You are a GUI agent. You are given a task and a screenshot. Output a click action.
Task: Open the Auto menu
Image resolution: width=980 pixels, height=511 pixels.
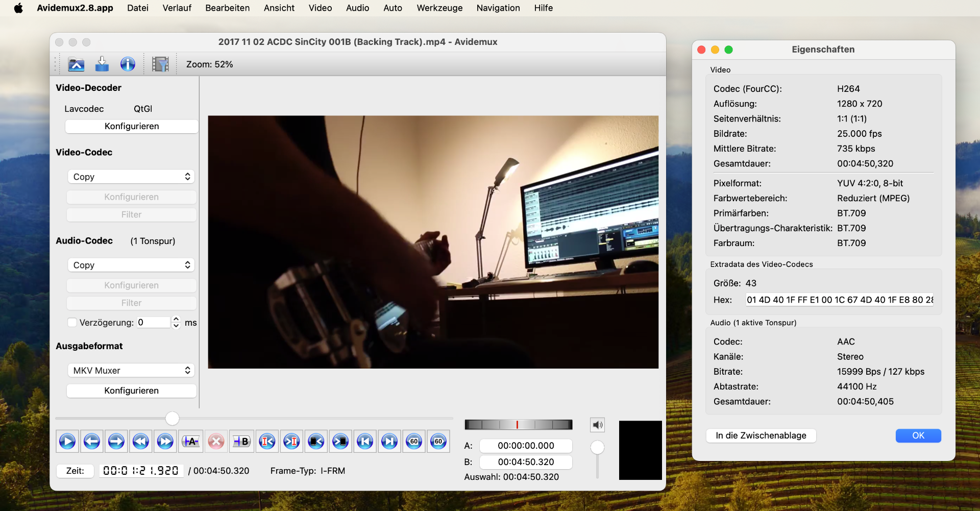click(393, 8)
